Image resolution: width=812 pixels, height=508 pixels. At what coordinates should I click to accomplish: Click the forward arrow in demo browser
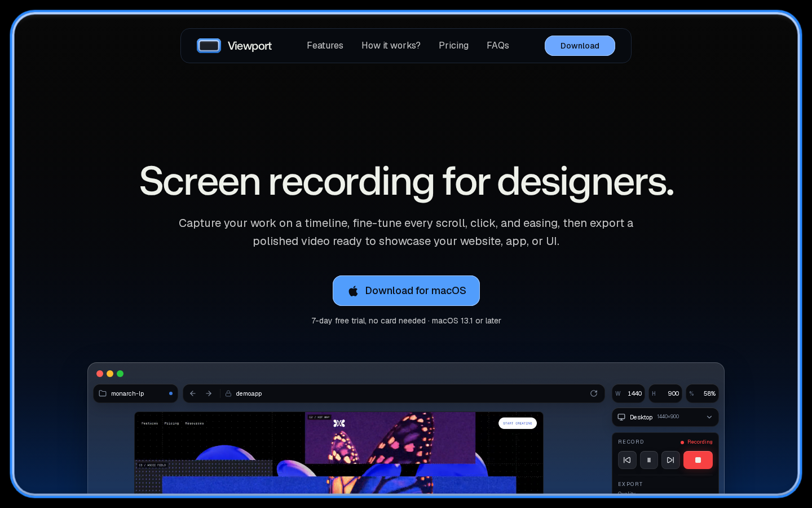[x=209, y=393]
